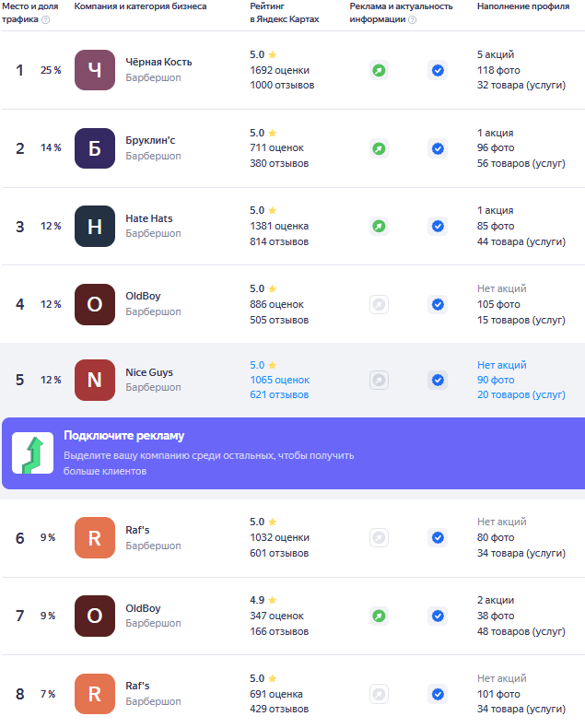Image resolution: width=585 pixels, height=728 pixels.
Task: Click the Nice Guys red N avatar
Action: point(95,380)
